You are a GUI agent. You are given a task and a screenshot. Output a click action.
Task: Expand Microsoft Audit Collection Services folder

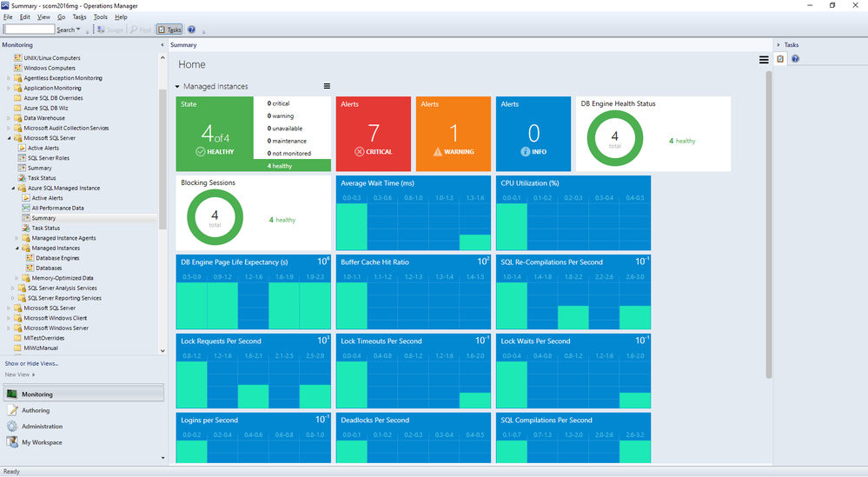coord(9,128)
